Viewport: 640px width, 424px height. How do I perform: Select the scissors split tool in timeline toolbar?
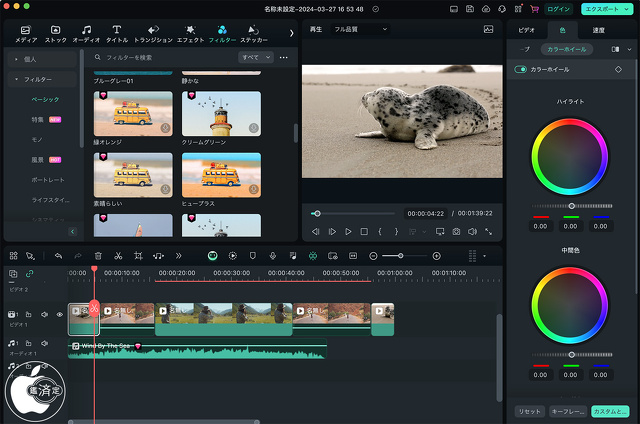coord(118,256)
